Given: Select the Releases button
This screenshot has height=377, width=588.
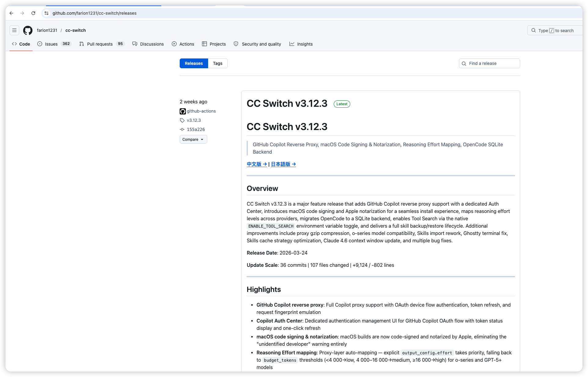Looking at the screenshot, I should click(x=194, y=63).
